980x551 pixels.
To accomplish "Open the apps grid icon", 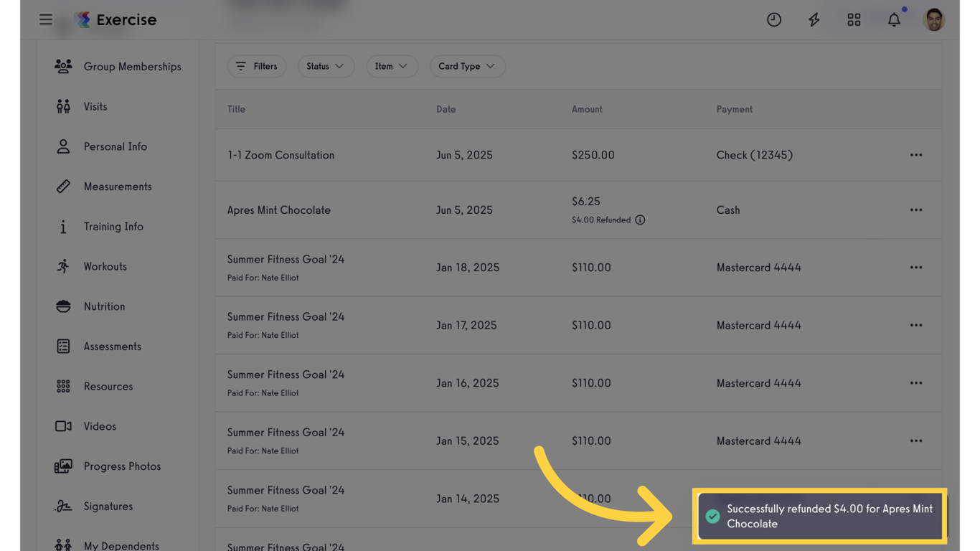I will click(854, 19).
